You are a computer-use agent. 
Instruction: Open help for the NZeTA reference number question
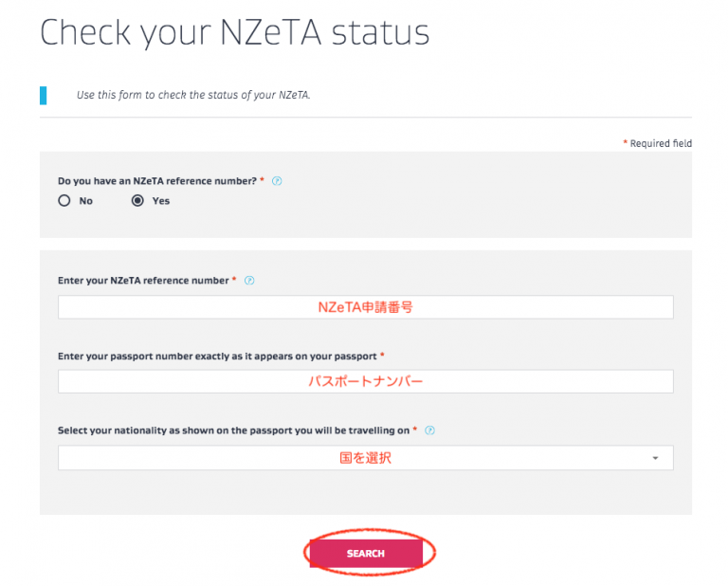[277, 180]
